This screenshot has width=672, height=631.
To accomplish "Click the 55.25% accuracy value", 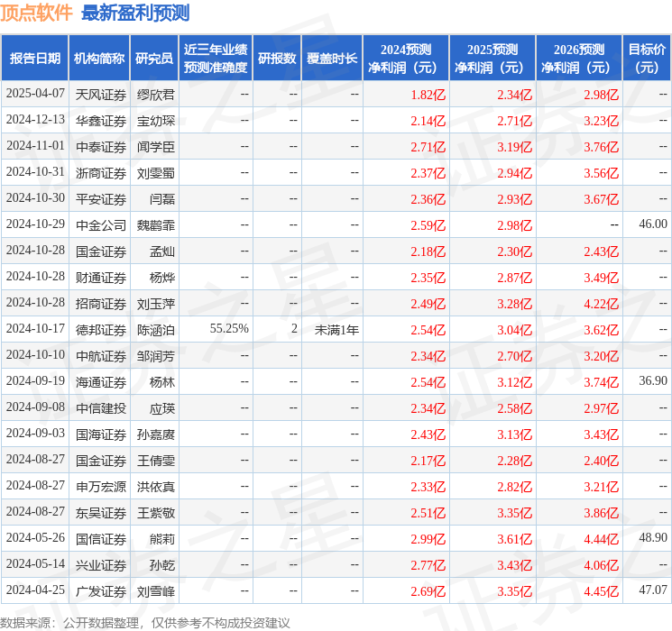I will tap(229, 328).
